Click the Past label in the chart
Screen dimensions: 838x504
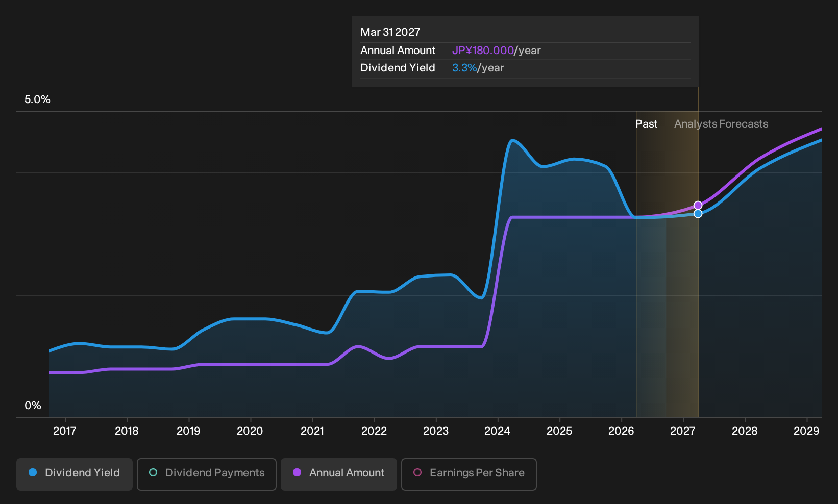click(646, 124)
